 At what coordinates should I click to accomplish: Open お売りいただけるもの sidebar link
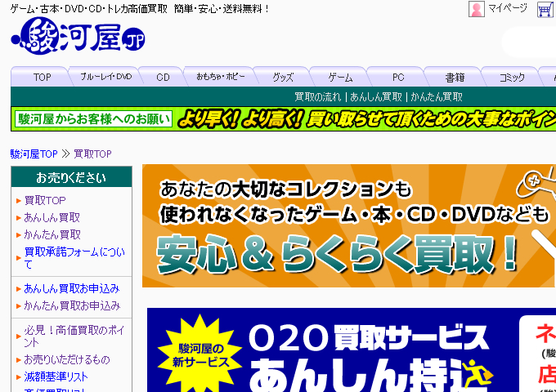click(x=67, y=360)
